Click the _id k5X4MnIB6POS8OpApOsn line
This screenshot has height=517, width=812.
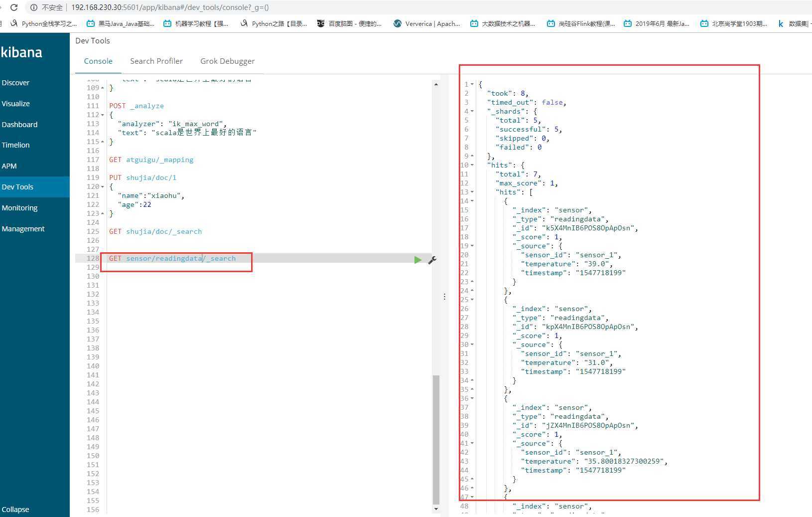click(x=575, y=228)
